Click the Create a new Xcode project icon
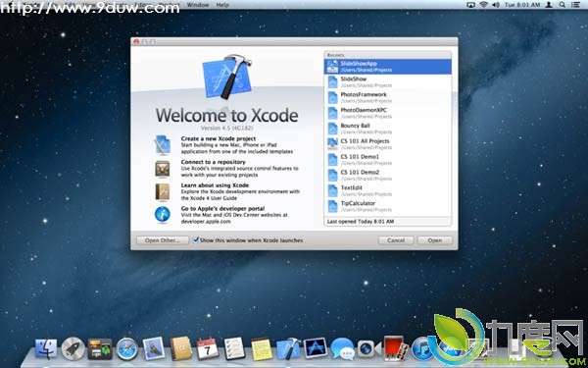Viewport: 588px width, 368px height. [163, 145]
